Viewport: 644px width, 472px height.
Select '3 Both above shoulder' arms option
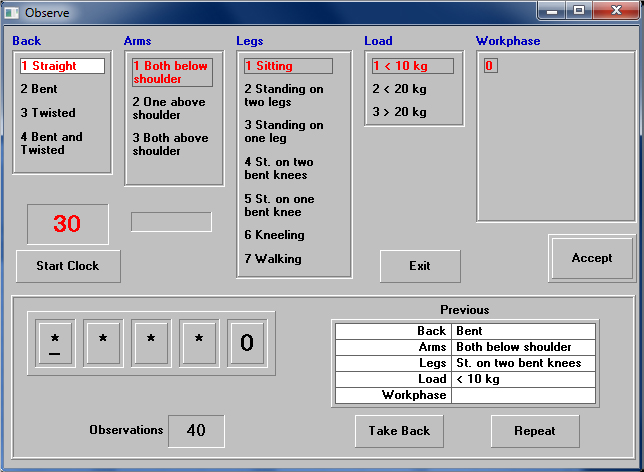(x=170, y=144)
